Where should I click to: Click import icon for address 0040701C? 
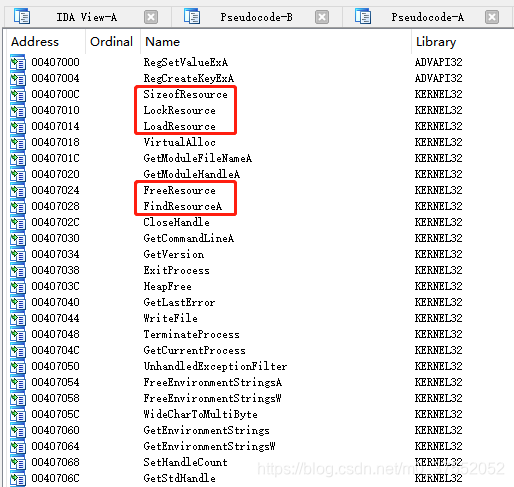[18, 158]
